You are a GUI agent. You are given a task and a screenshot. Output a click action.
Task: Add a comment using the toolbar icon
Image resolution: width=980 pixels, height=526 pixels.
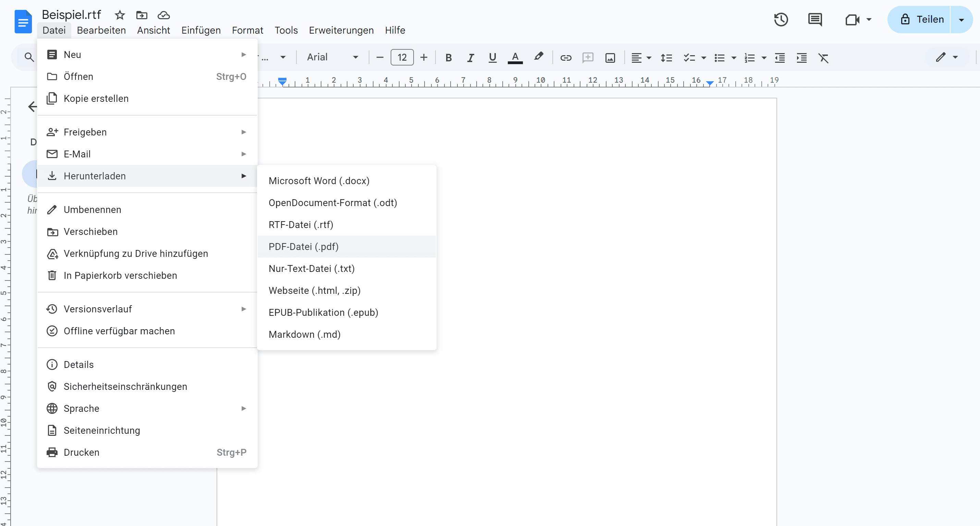[x=588, y=58]
